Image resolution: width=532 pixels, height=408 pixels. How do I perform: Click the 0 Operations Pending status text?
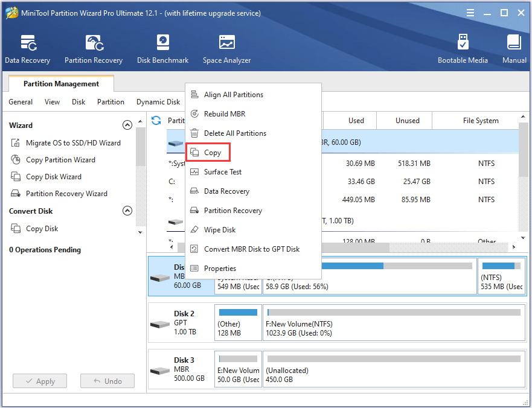click(x=45, y=250)
